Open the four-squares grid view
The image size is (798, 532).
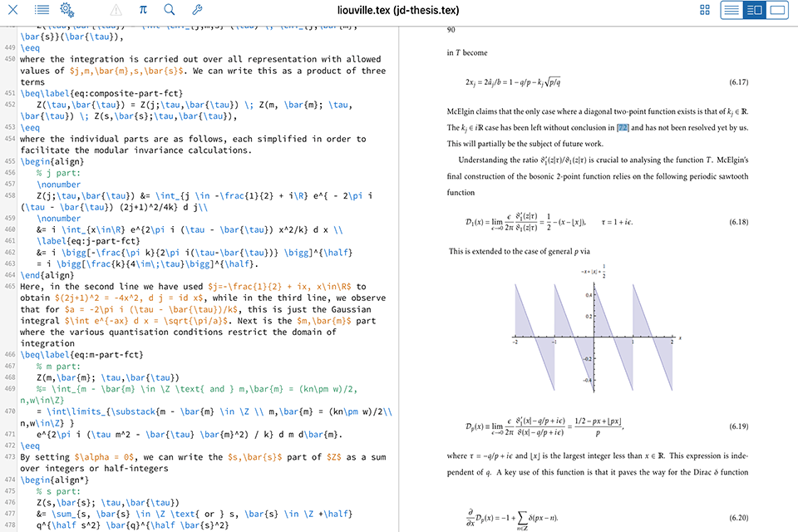point(705,10)
